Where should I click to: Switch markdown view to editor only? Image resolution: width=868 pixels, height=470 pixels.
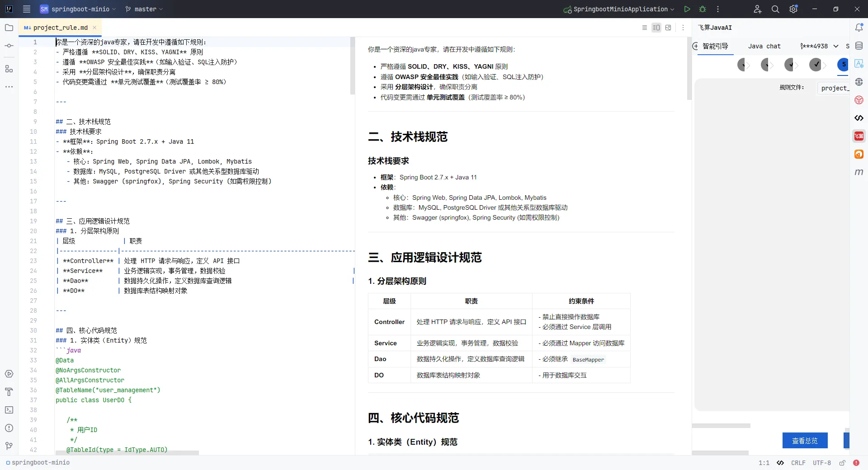[645, 28]
